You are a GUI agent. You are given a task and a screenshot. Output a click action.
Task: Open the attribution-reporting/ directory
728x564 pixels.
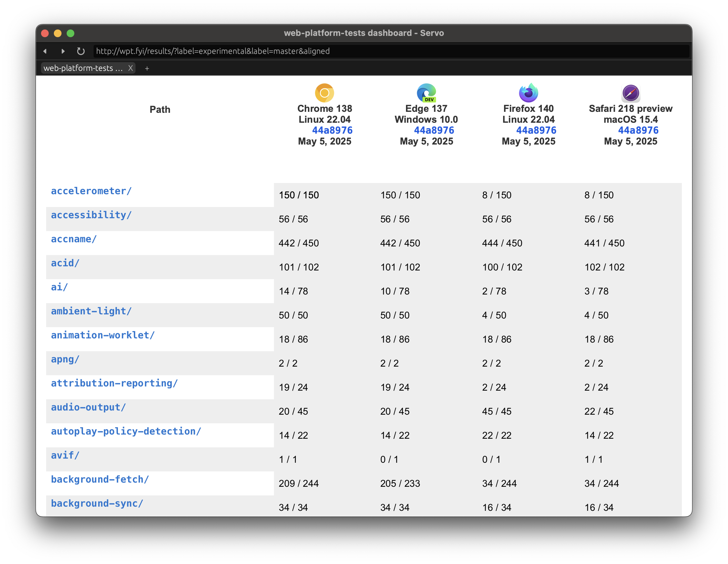[114, 383]
